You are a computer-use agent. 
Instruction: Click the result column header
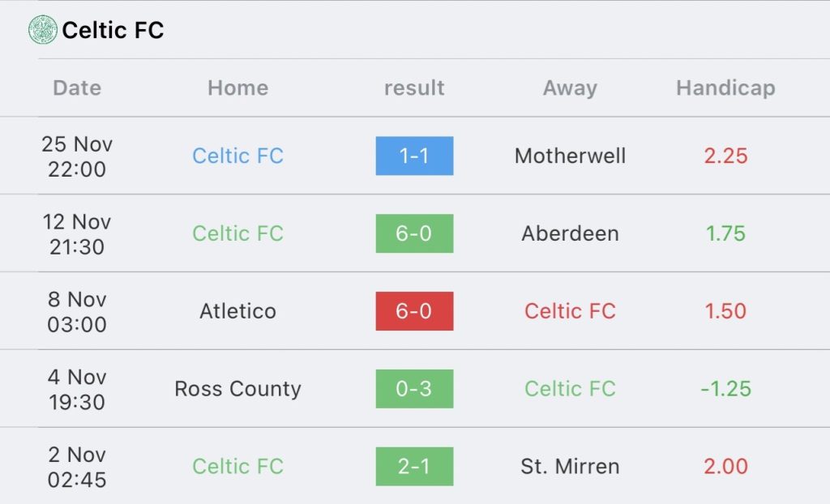coord(414,88)
